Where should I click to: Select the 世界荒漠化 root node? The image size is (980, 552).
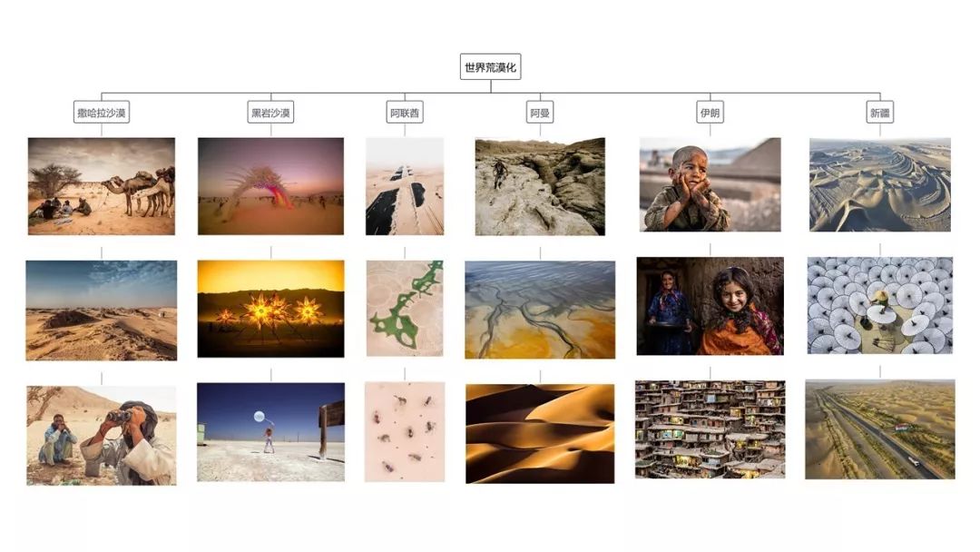click(x=491, y=67)
